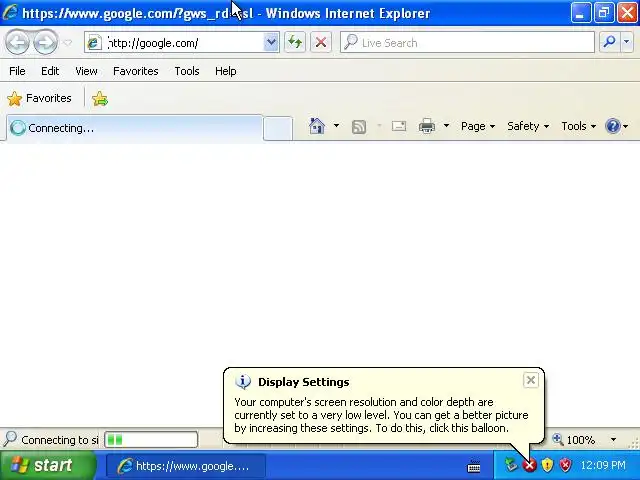This screenshot has height=480, width=640.
Task: Expand the Home button dropdown arrow
Action: click(336, 126)
